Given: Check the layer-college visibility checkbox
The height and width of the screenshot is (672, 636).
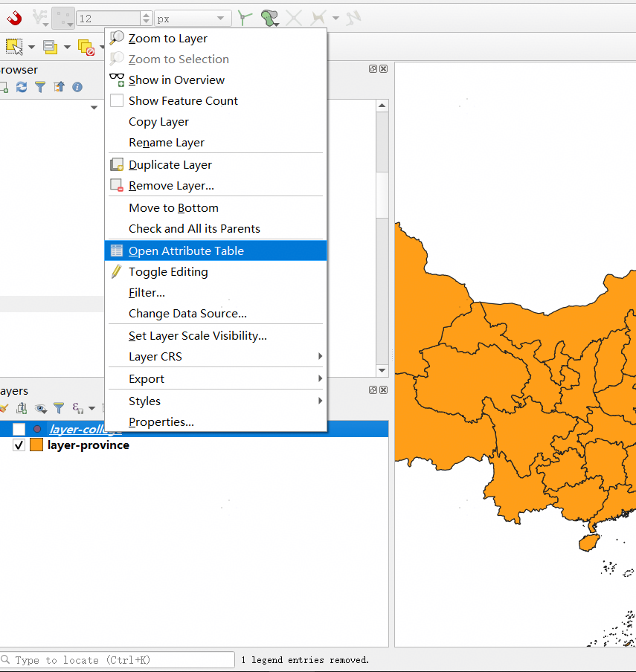Looking at the screenshot, I should [x=19, y=429].
